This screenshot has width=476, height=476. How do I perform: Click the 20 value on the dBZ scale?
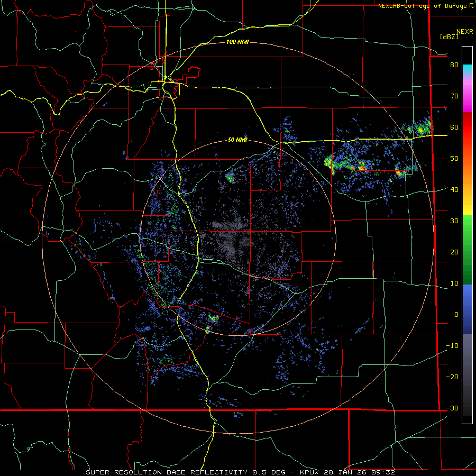coord(454,252)
